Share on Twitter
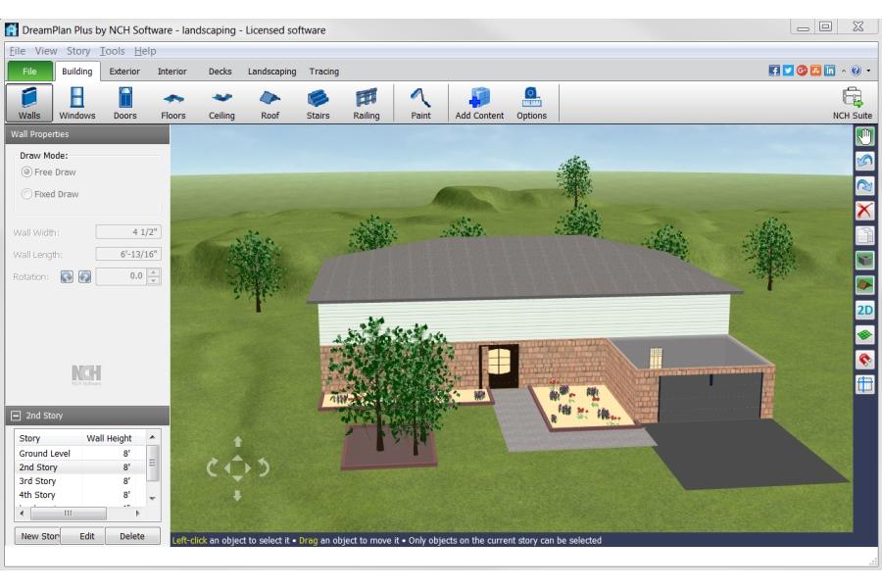 click(x=788, y=71)
